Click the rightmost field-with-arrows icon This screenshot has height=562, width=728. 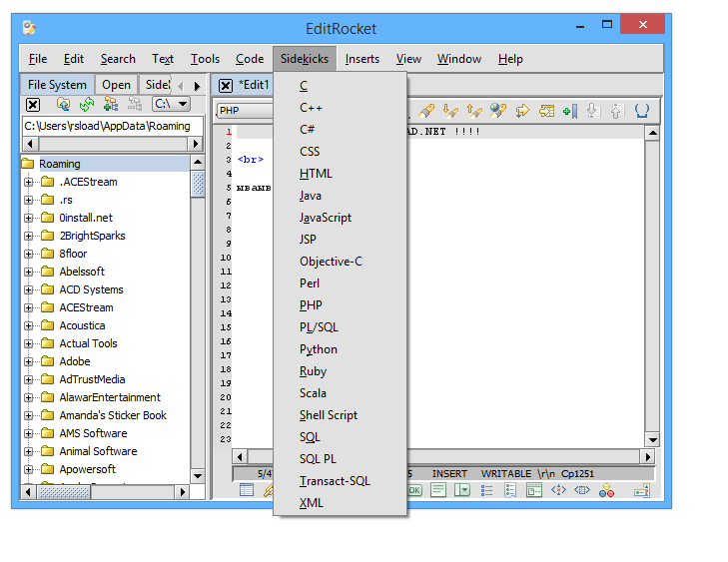[642, 490]
